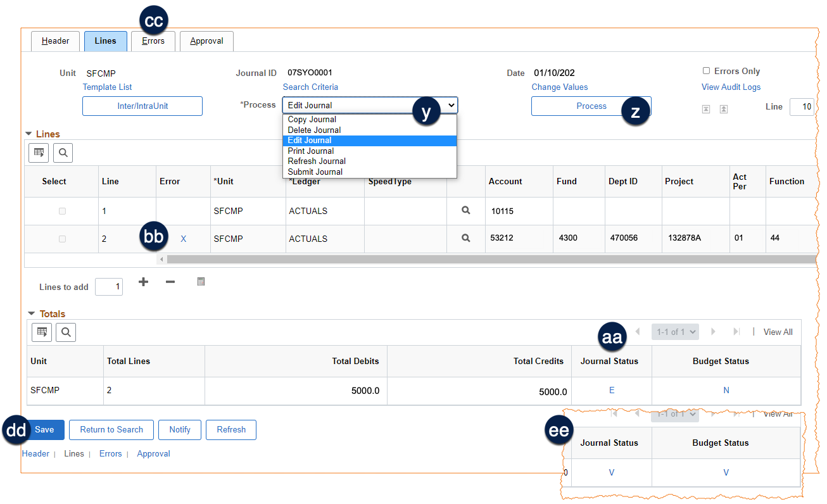Tick the Select checkbox for line 1

pos(62,211)
